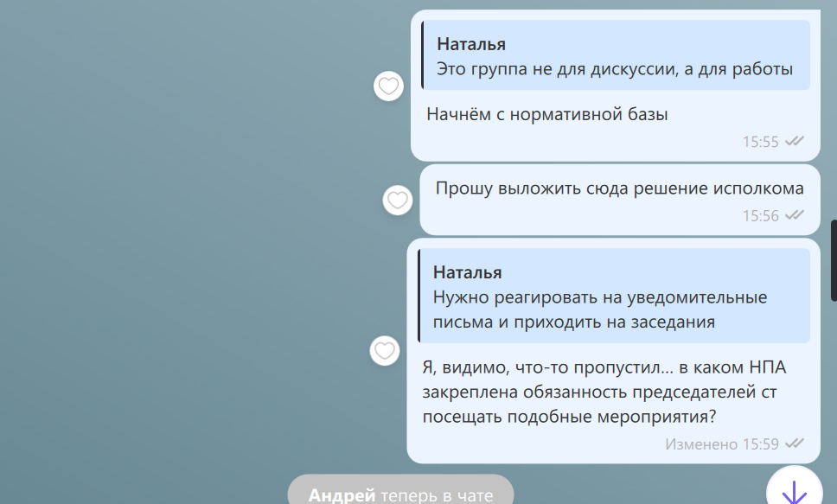Like the message "Начнём с нормативной базы" with the heart
The height and width of the screenshot is (504, 837).
[389, 86]
